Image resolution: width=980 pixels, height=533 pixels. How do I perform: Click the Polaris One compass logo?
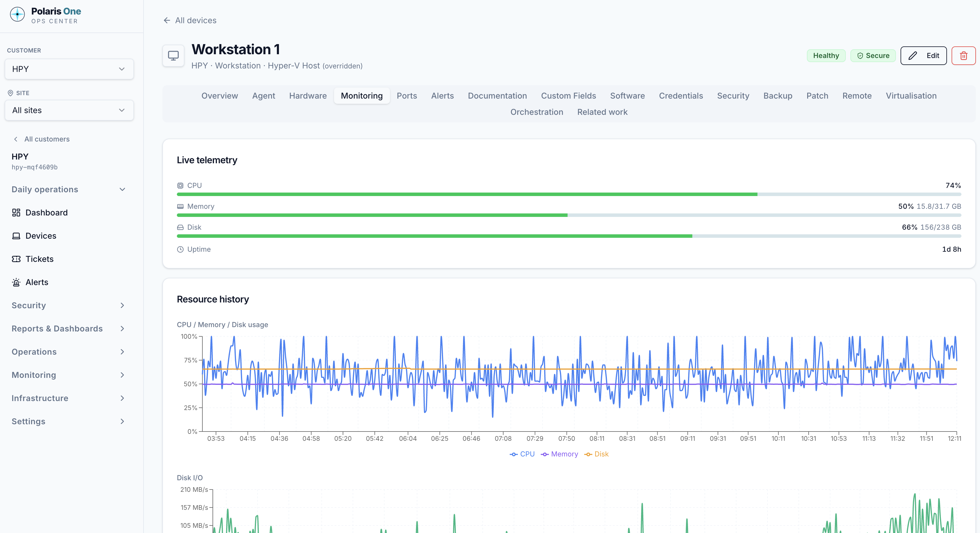click(x=17, y=14)
